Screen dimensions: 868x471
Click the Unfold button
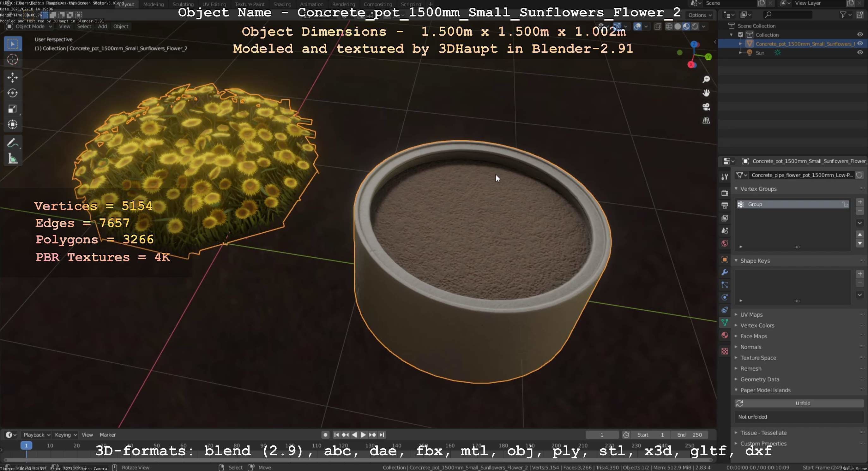799,403
